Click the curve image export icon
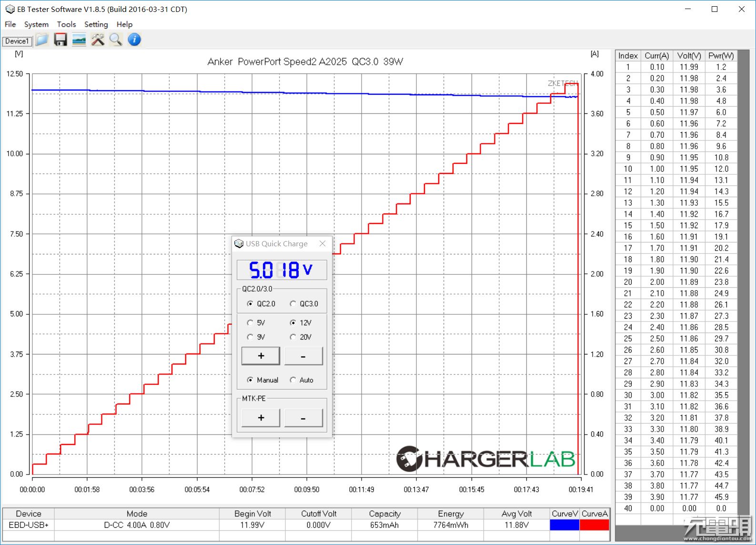Screen dimensions: 756x545 pyautogui.click(x=79, y=40)
